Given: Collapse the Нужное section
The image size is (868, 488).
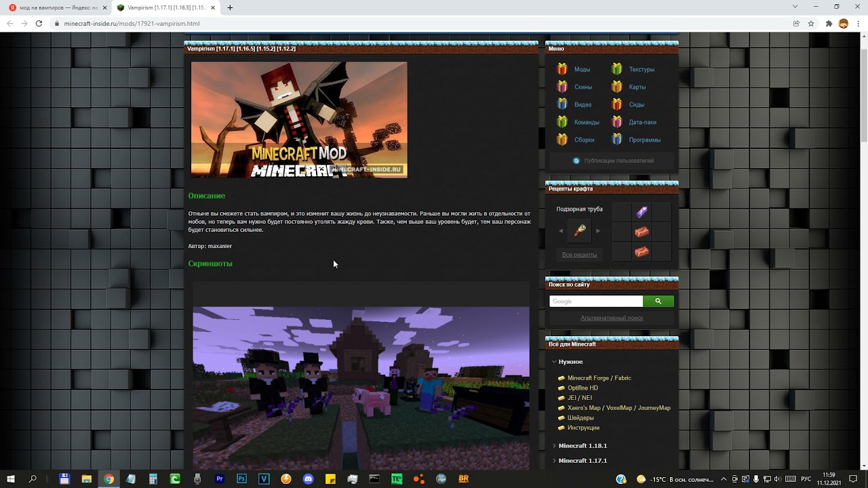Looking at the screenshot, I should click(570, 362).
